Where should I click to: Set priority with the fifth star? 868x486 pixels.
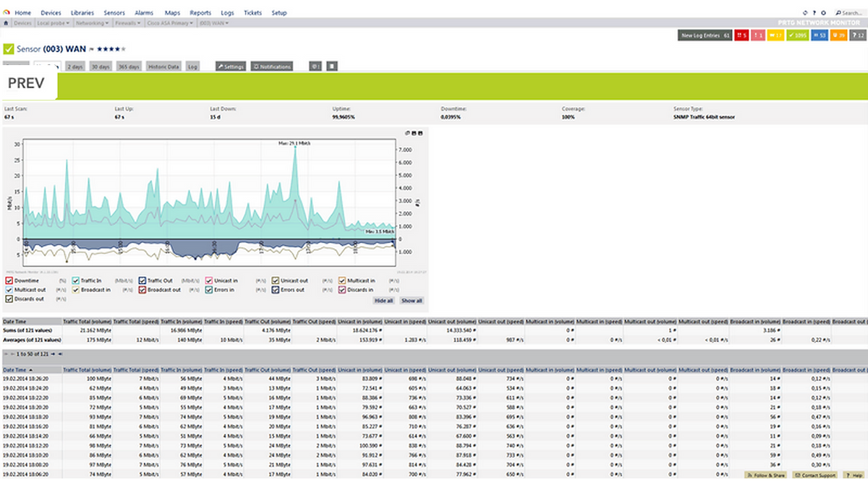click(124, 49)
